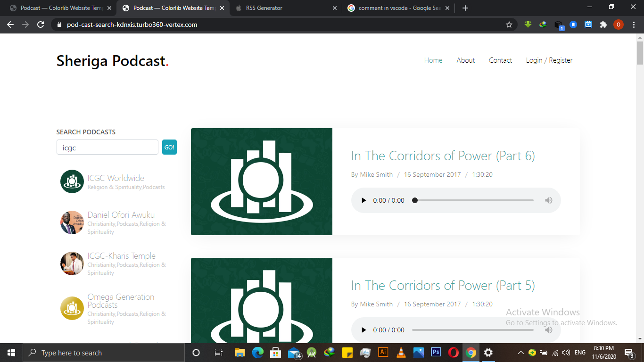644x362 pixels.
Task: Open VLC media player from the taskbar
Action: [x=401, y=353]
